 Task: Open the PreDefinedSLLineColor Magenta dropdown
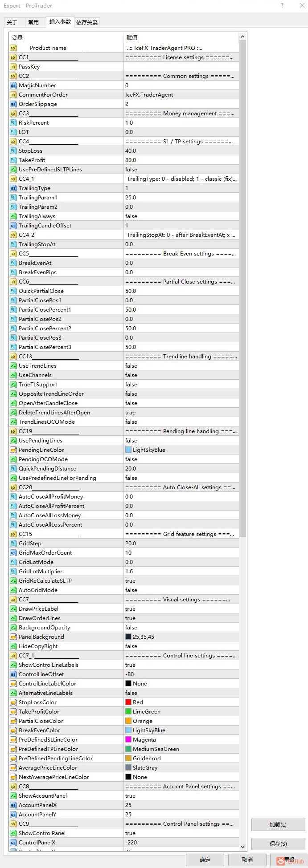tap(181, 740)
